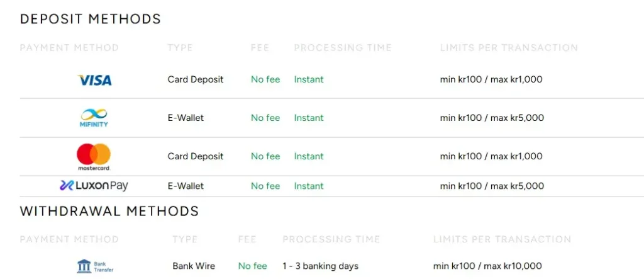Click the Bank Transfer icon
The width and height of the screenshot is (644, 279).
click(95, 266)
